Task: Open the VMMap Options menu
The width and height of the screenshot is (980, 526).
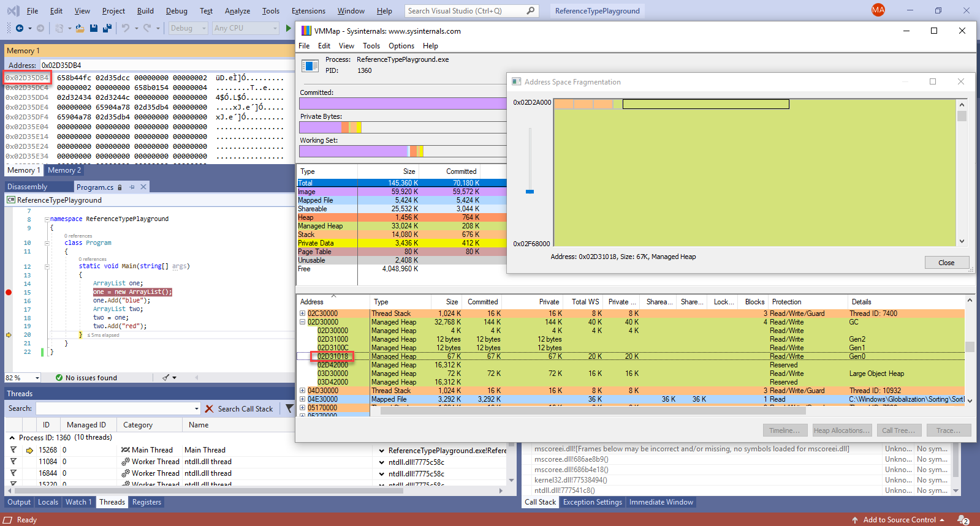Action: (401, 46)
